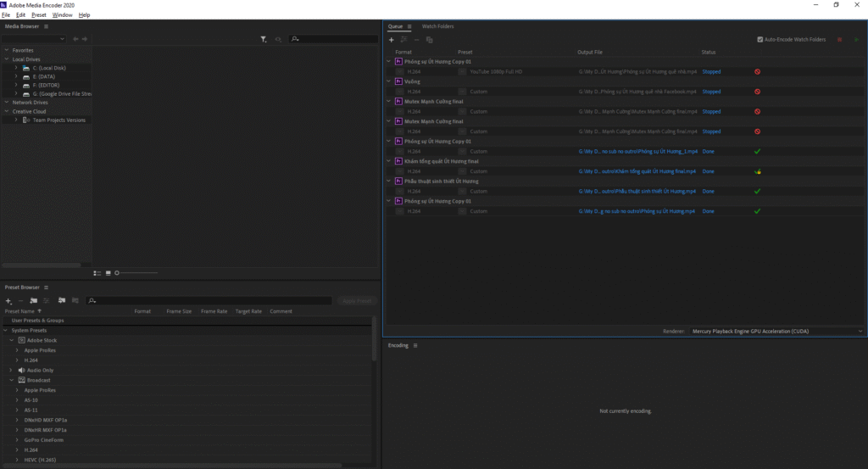Viewport: 868px width, 469px height.
Task: Click warning checkmark for Khám tổng quát output
Action: pyautogui.click(x=757, y=171)
